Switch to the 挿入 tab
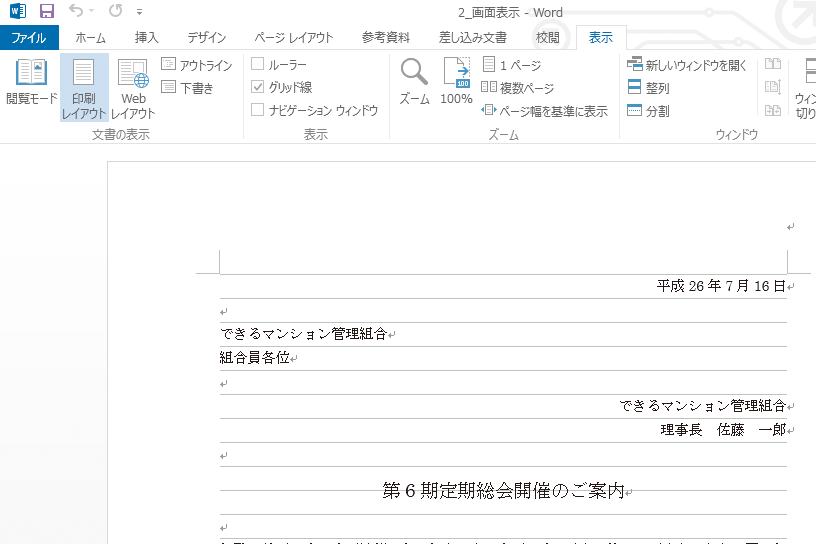Screen dimensions: 816x544 pos(146,37)
